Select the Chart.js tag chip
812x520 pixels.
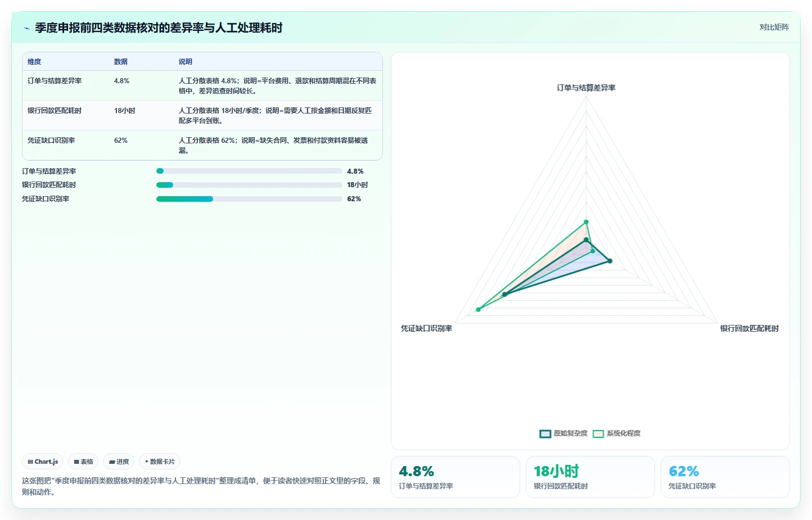point(43,462)
